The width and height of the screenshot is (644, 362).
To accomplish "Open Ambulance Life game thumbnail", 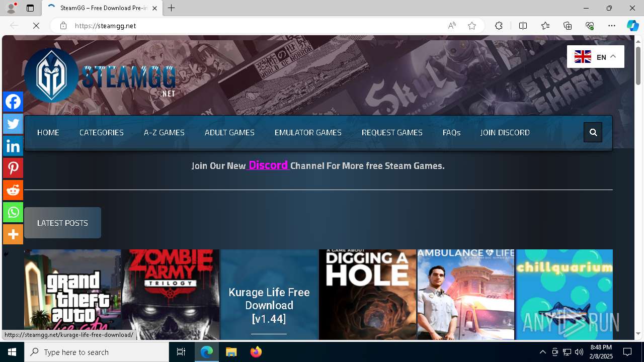I will tap(466, 295).
